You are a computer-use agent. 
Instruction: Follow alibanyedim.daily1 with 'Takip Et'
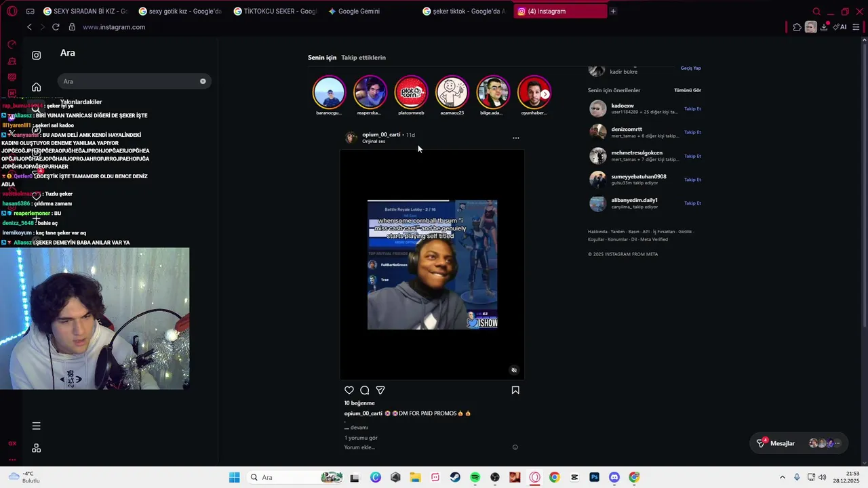[x=692, y=203]
